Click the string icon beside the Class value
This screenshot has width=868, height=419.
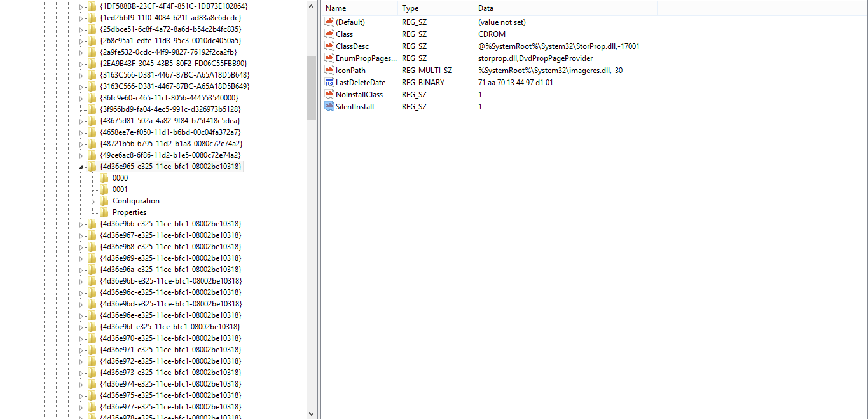coord(329,34)
